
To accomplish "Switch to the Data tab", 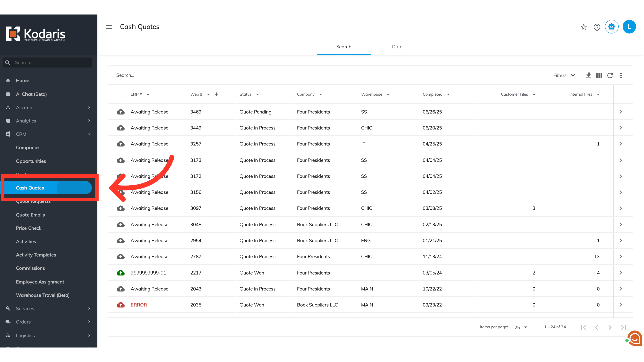I will coord(397,47).
